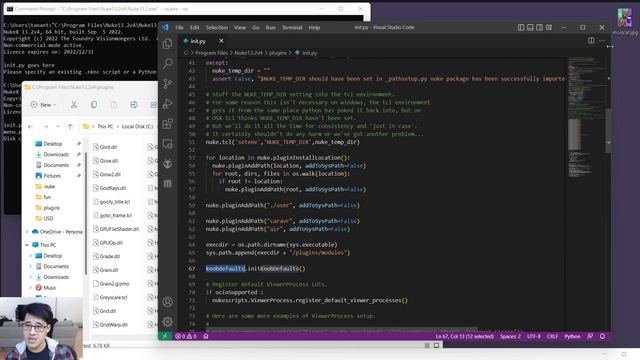Open the Extensions view in VS Code
This screenshot has width=640, height=360.
(167, 123)
